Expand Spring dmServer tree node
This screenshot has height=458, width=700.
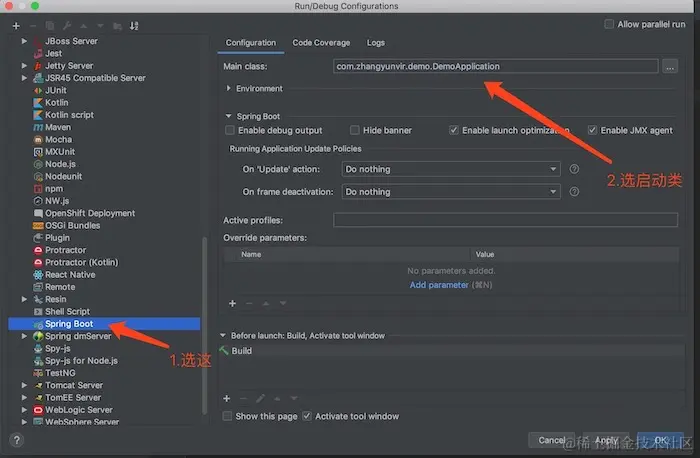tap(24, 336)
